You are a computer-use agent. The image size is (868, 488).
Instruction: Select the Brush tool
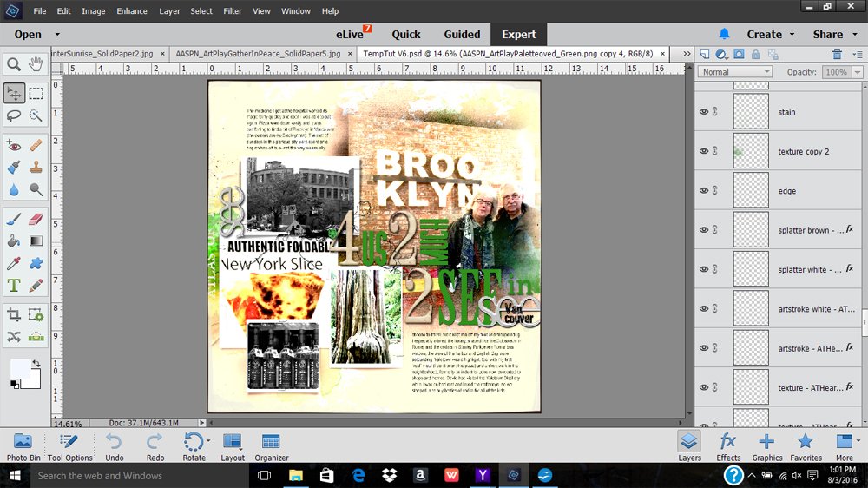pos(14,220)
